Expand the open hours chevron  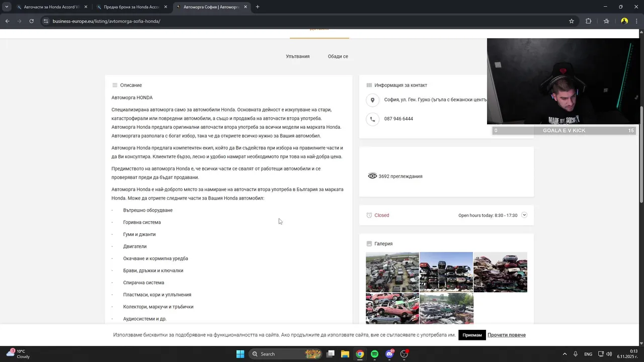coord(524,215)
